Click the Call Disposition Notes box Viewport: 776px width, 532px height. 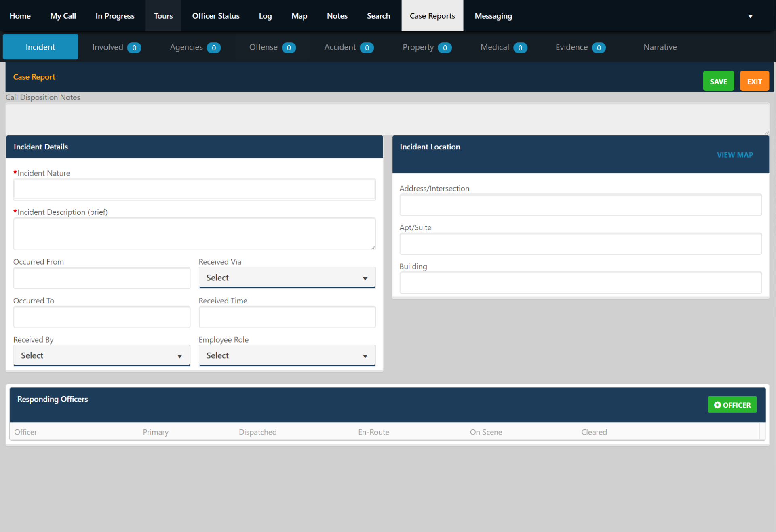point(387,119)
